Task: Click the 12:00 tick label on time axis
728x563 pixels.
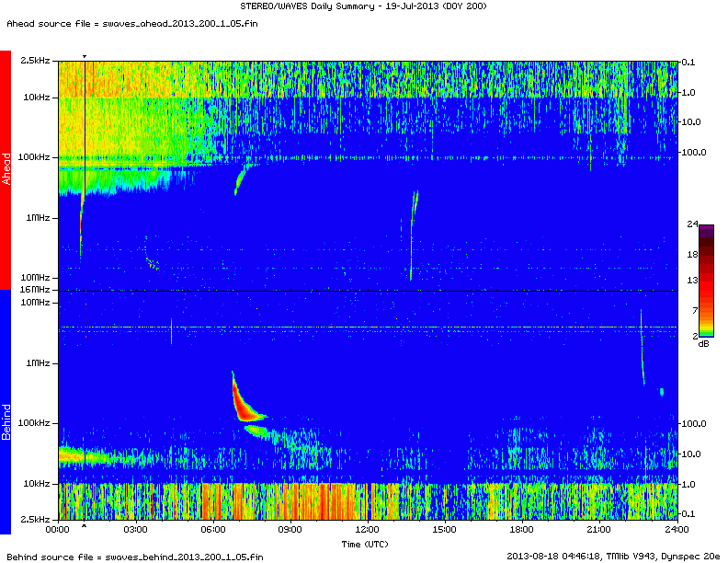Action: click(x=367, y=530)
